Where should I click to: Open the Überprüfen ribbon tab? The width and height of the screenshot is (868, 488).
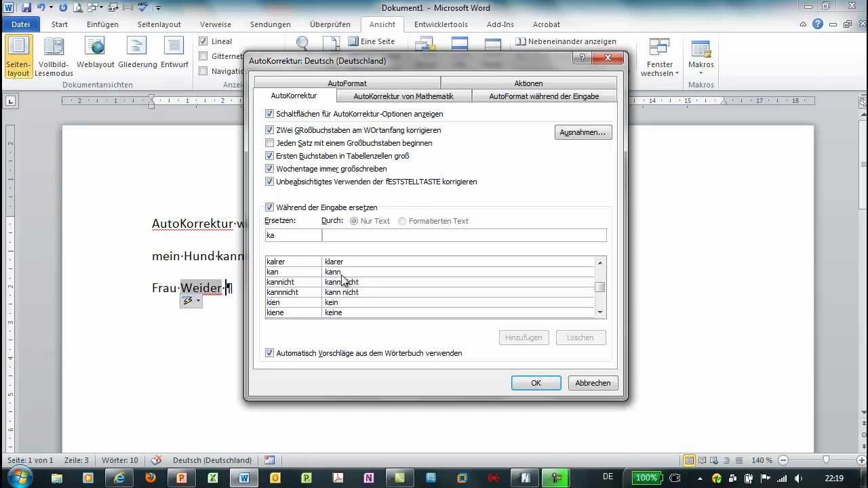click(x=330, y=24)
